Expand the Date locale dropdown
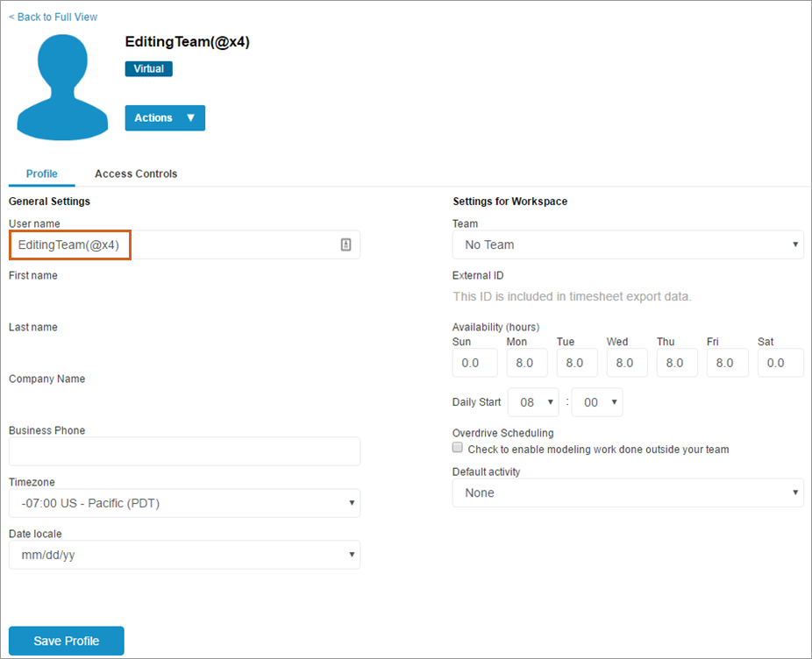 pos(184,555)
